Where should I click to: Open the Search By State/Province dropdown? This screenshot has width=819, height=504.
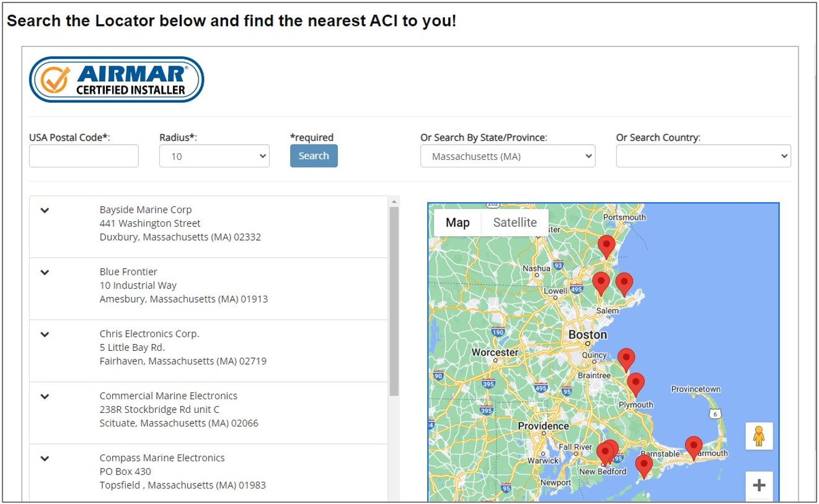pyautogui.click(x=508, y=156)
